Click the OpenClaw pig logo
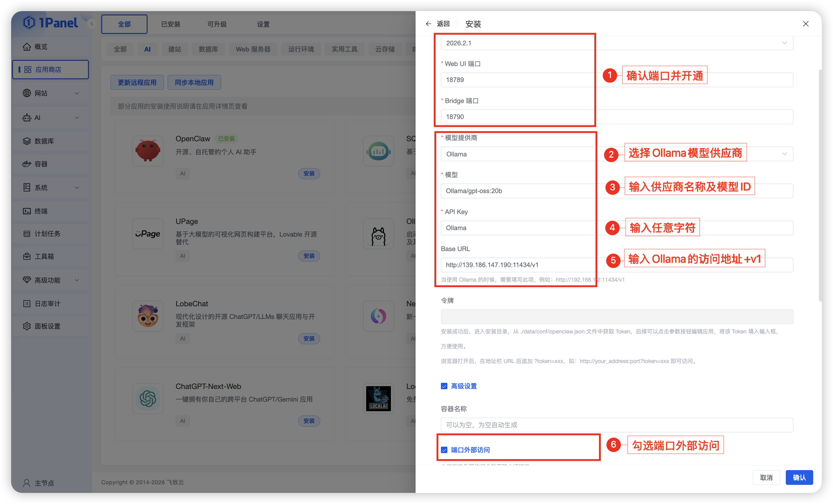This screenshot has width=833, height=504. (x=148, y=151)
